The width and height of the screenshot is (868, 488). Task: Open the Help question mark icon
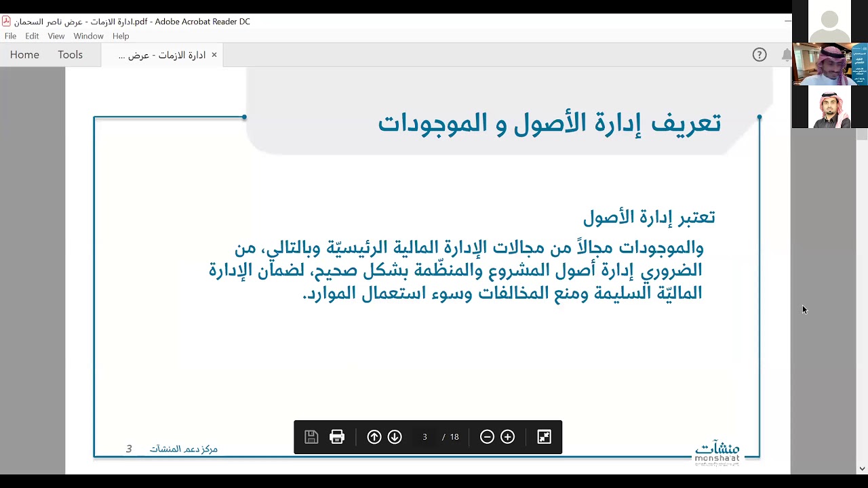coord(759,55)
